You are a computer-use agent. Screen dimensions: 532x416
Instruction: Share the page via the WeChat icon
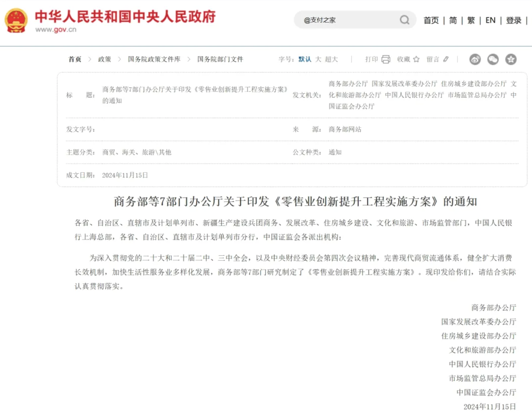(x=493, y=59)
